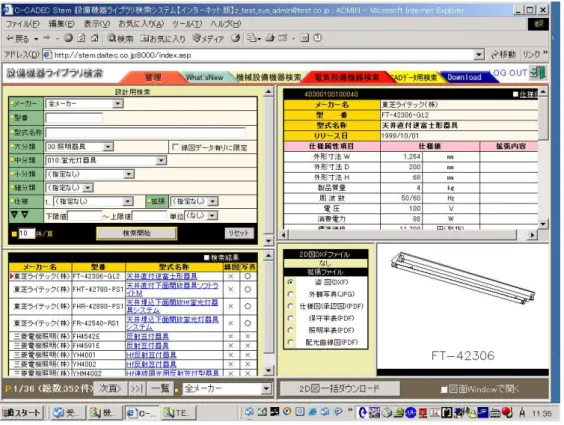This screenshot has height=425, width=564.
Task: Click the log out door icon
Action: (538, 73)
